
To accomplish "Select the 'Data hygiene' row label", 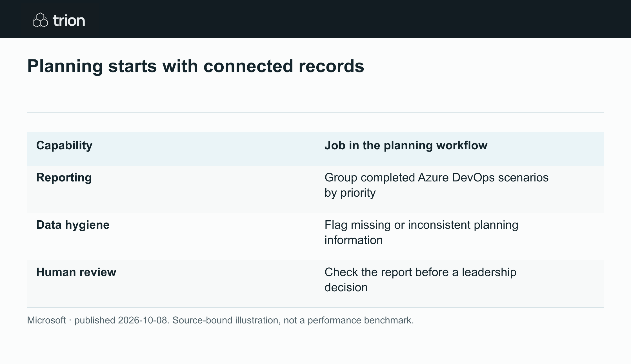I will pyautogui.click(x=73, y=225).
